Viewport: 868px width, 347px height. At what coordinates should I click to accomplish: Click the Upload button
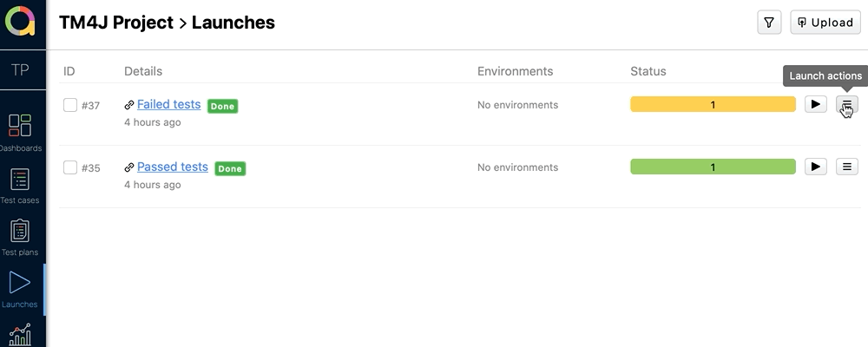(825, 23)
